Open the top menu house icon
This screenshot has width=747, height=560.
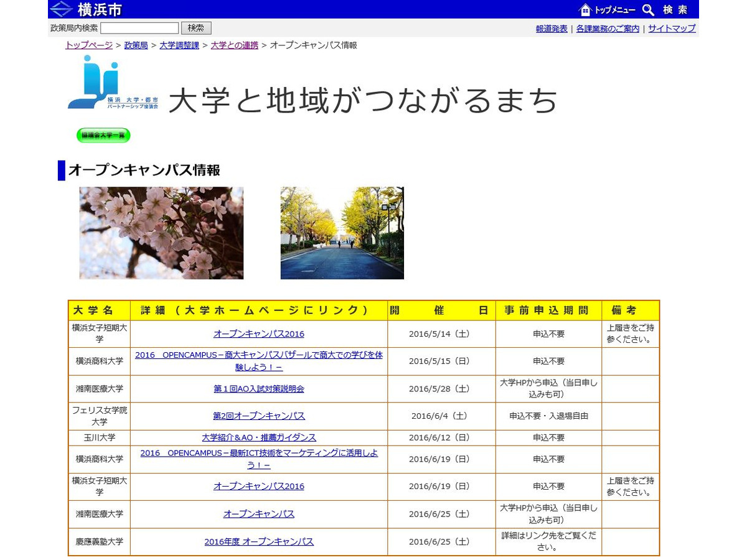[585, 9]
